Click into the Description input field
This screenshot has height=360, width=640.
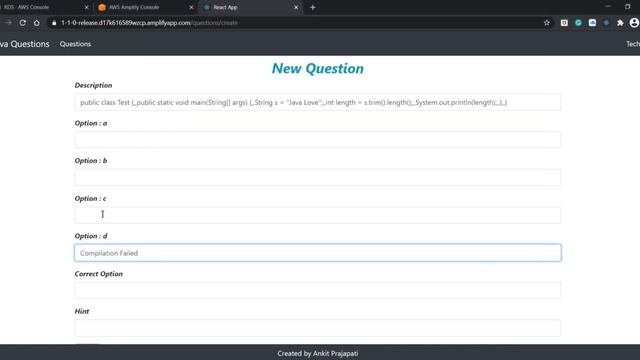coord(318,102)
